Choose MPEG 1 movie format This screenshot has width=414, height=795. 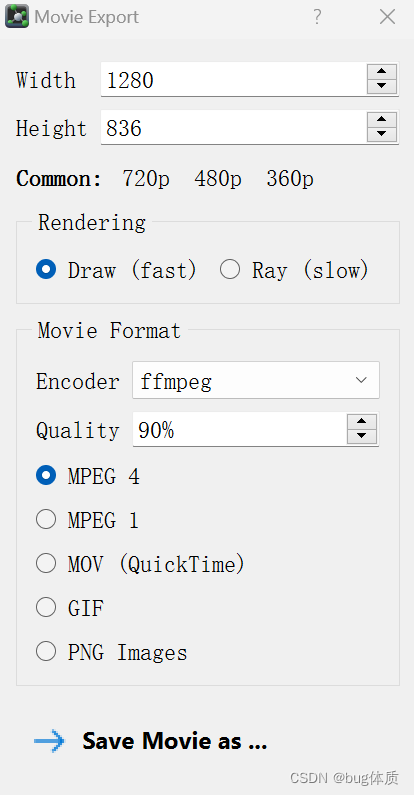click(87, 520)
